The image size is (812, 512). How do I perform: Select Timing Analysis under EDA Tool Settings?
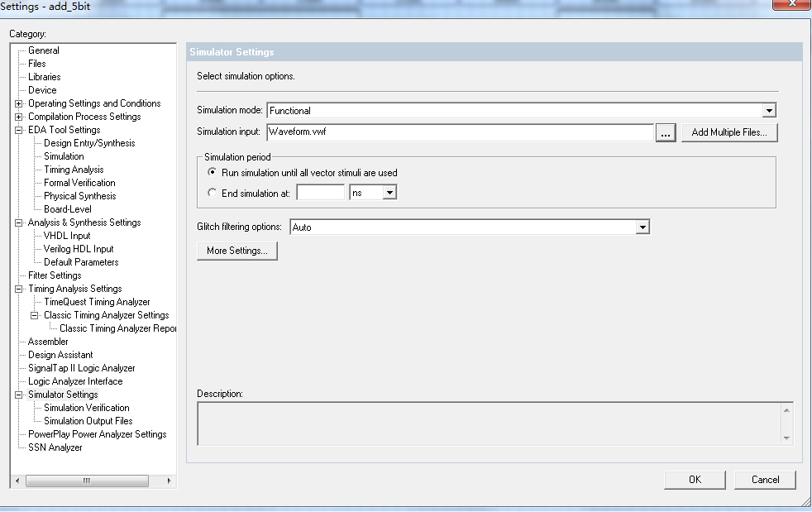click(x=74, y=170)
